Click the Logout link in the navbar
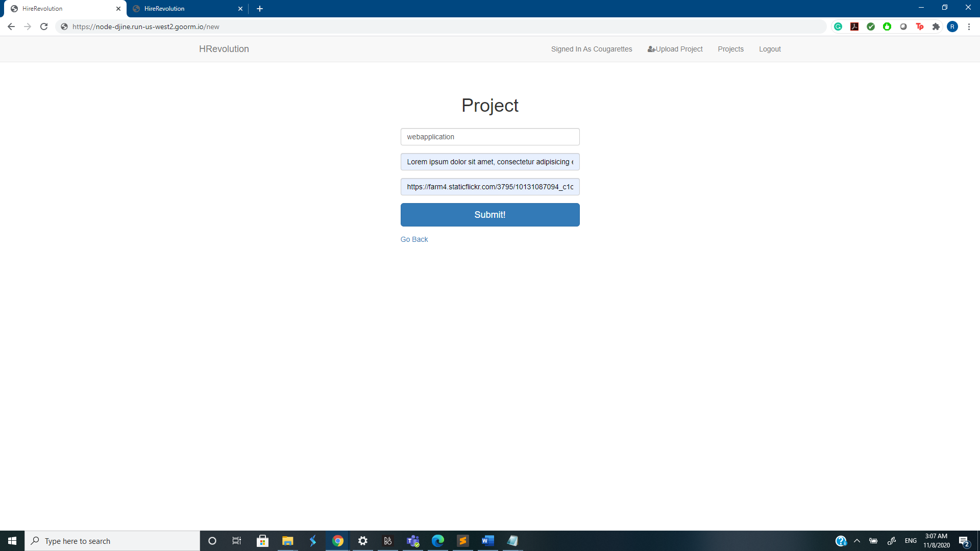 pyautogui.click(x=770, y=49)
